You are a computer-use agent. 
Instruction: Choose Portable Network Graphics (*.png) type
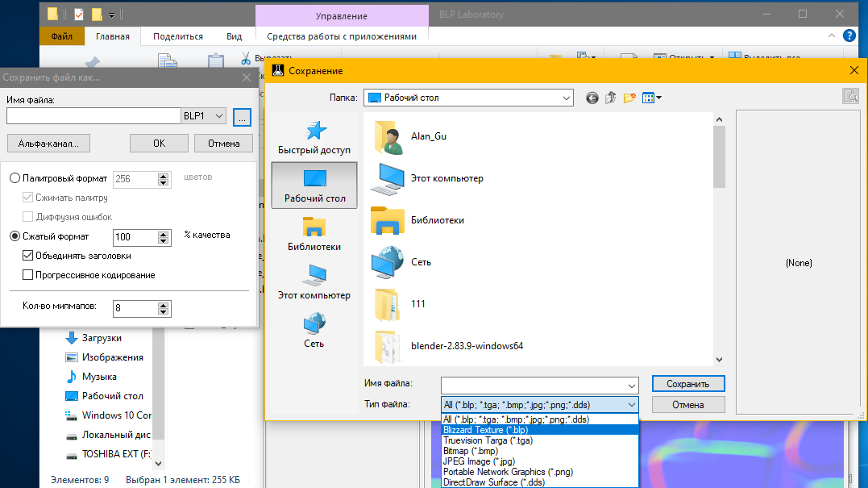pyautogui.click(x=540, y=472)
